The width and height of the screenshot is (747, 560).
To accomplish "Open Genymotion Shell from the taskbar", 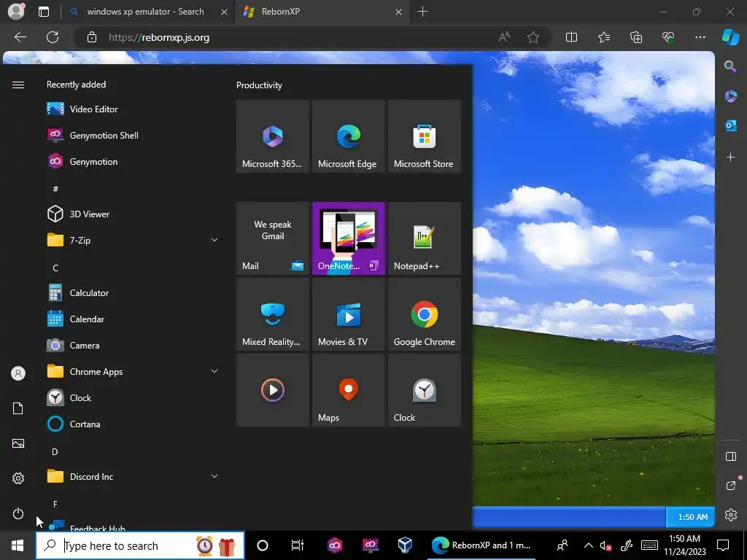I will click(370, 545).
